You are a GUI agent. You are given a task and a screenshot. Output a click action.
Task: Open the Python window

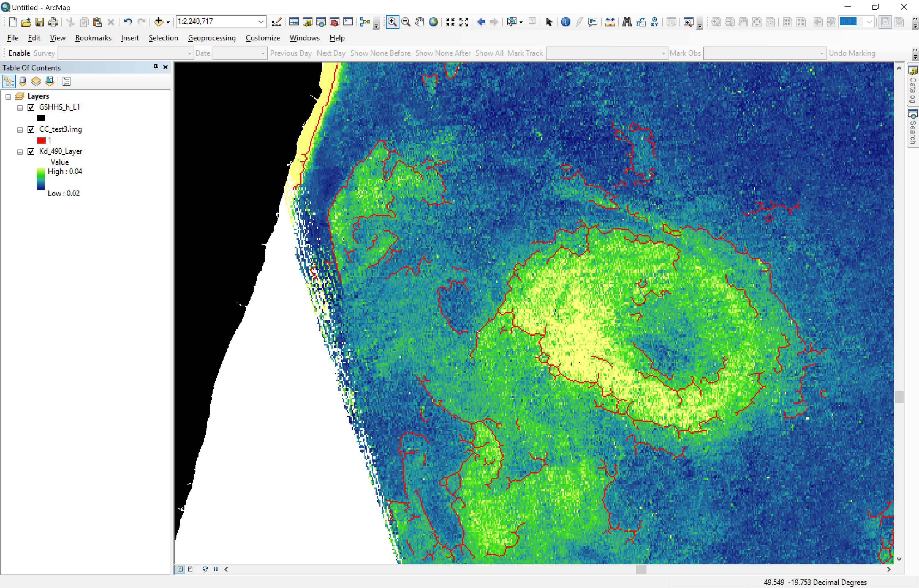pos(348,22)
